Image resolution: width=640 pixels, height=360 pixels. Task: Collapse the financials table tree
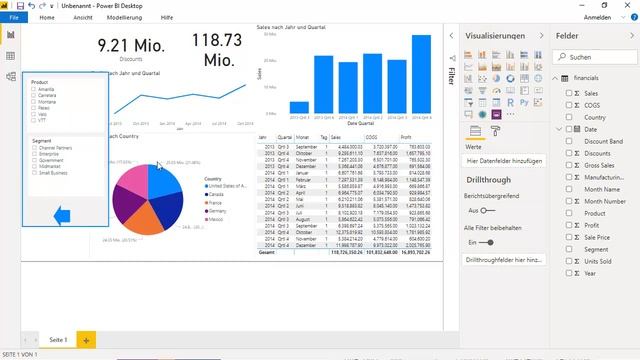click(555, 78)
